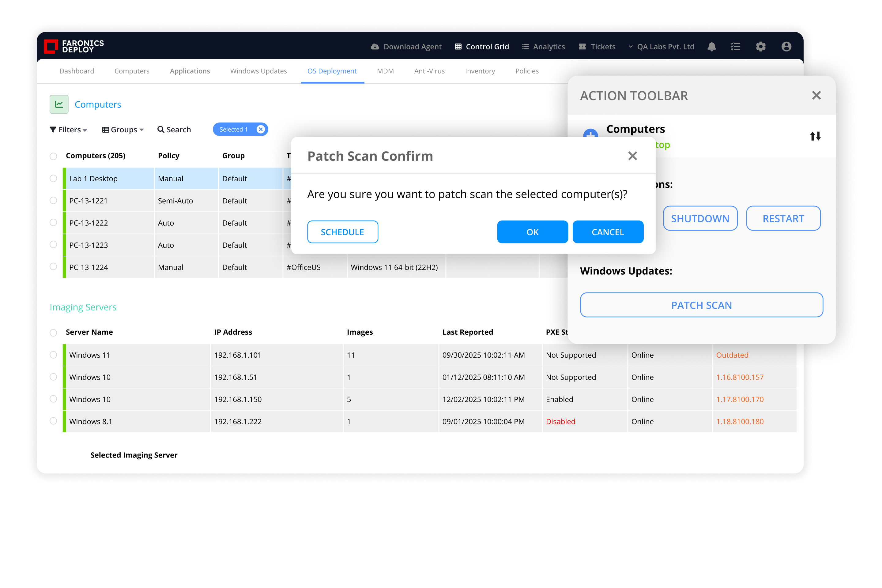Open the Groups dropdown
This screenshot has width=882, height=588.
tap(123, 130)
